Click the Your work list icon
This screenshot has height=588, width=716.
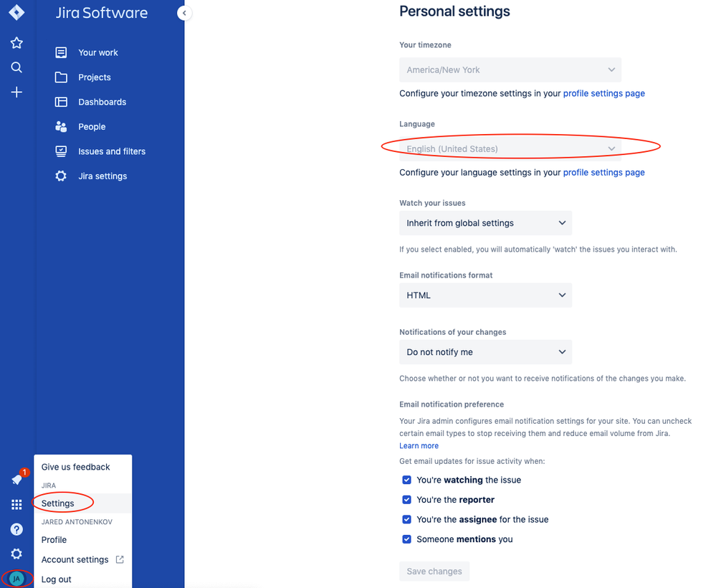pyautogui.click(x=61, y=52)
